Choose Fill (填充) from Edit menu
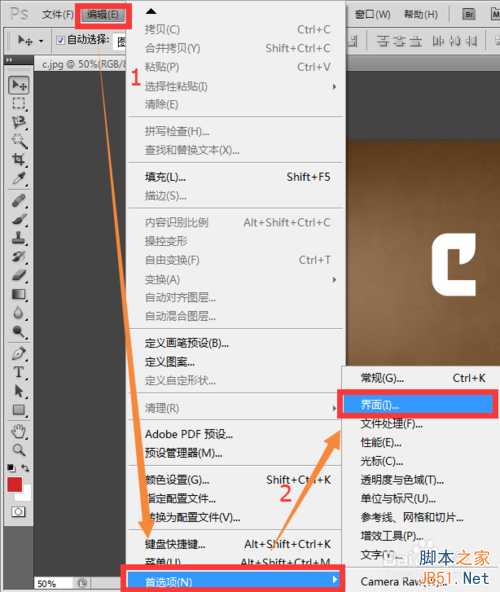 click(x=236, y=177)
